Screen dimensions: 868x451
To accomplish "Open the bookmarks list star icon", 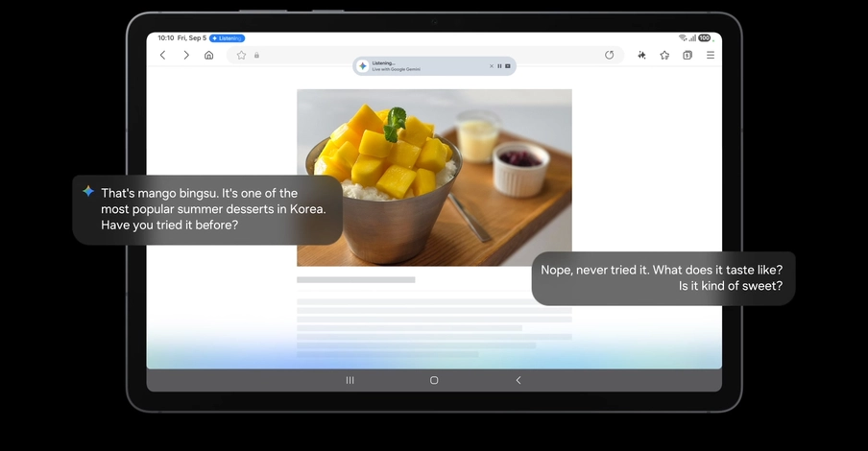I will pyautogui.click(x=664, y=56).
